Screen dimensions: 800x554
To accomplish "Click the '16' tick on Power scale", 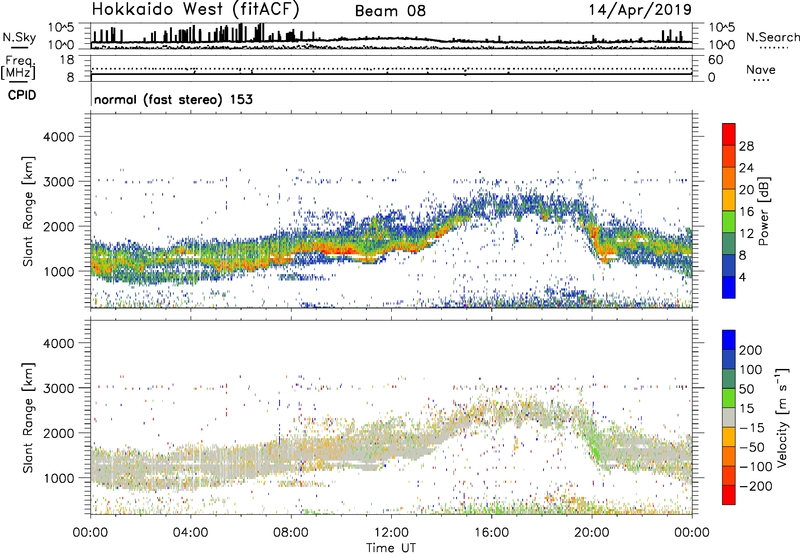I will 746,212.
